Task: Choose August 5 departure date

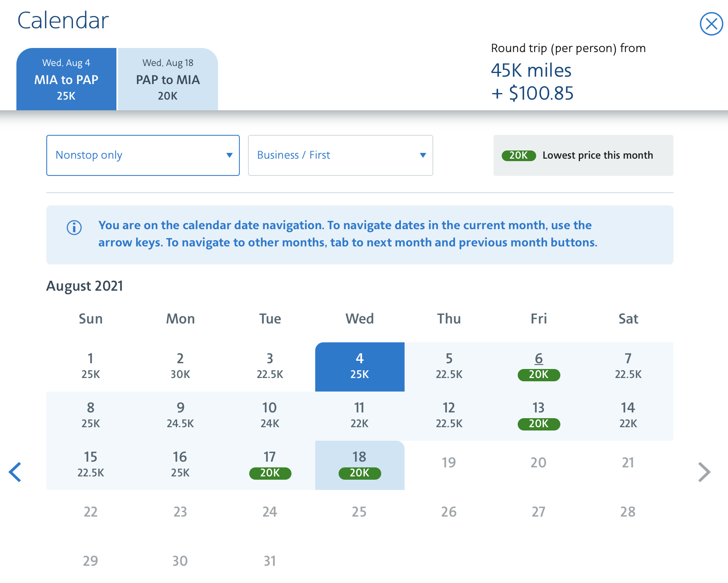Action: [449, 366]
